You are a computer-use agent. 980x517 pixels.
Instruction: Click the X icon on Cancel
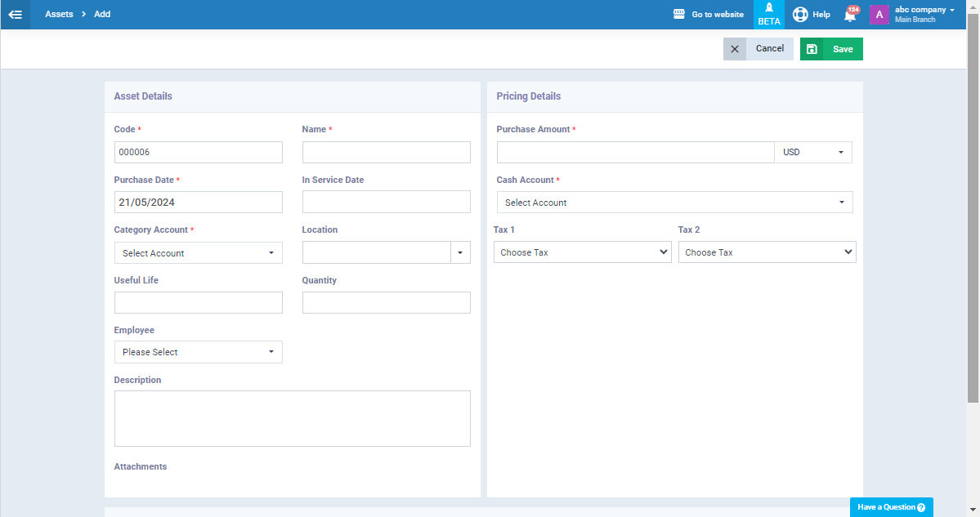[x=734, y=49]
